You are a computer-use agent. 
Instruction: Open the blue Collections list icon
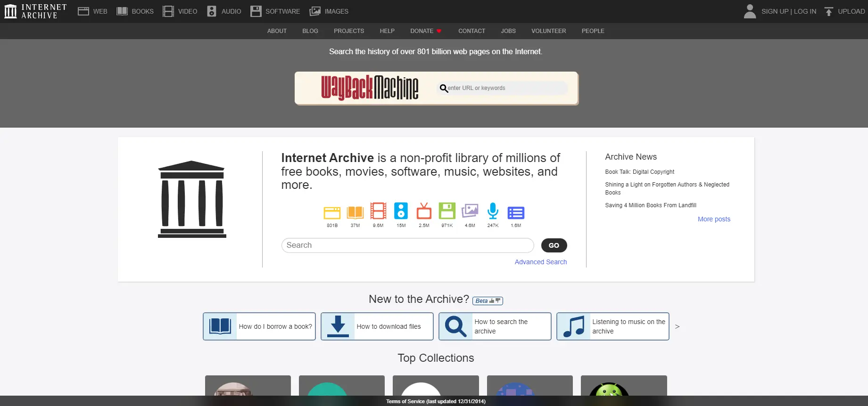click(x=516, y=213)
